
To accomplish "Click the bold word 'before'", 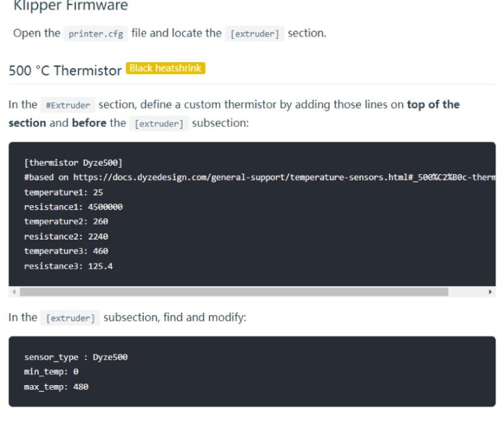I will click(x=89, y=123).
